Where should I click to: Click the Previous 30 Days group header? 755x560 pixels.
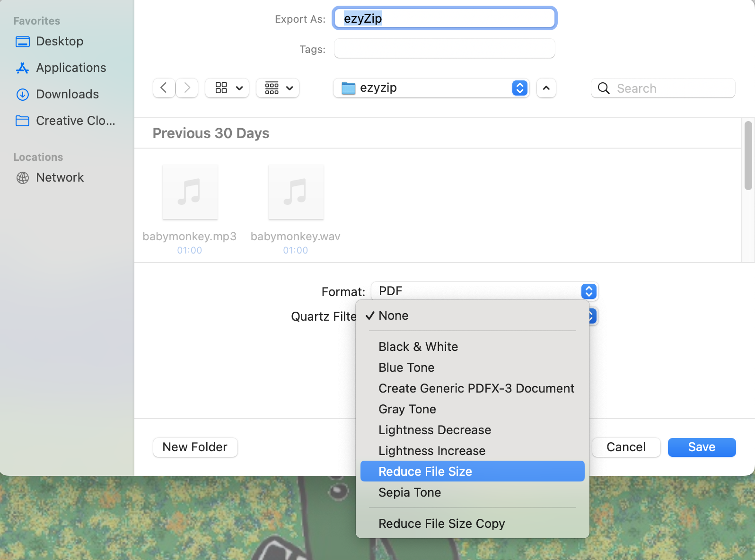click(x=211, y=133)
